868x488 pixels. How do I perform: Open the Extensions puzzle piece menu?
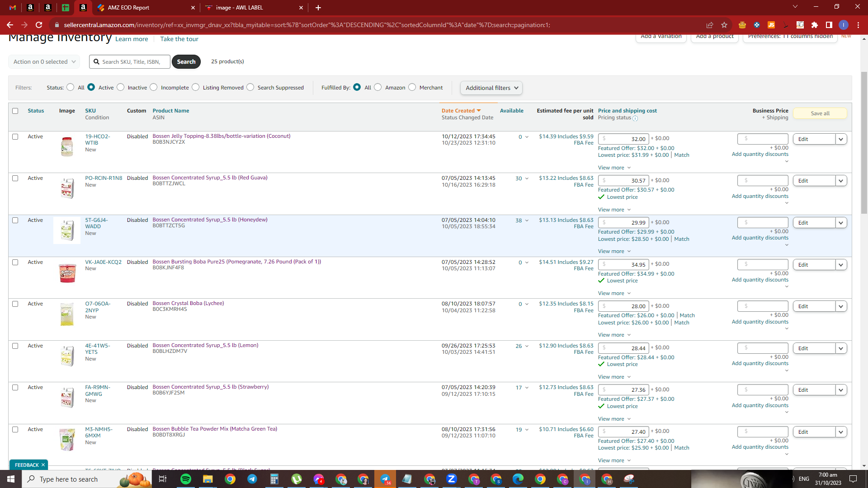[815, 25]
